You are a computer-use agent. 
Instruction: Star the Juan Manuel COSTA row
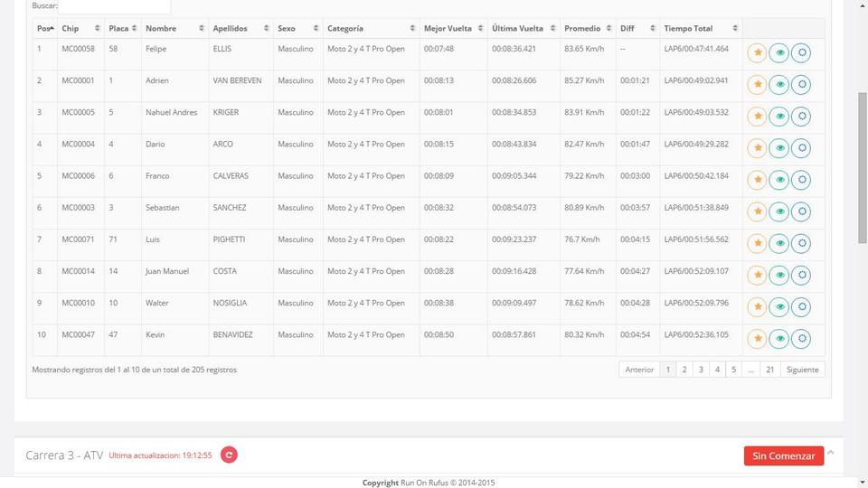757,275
